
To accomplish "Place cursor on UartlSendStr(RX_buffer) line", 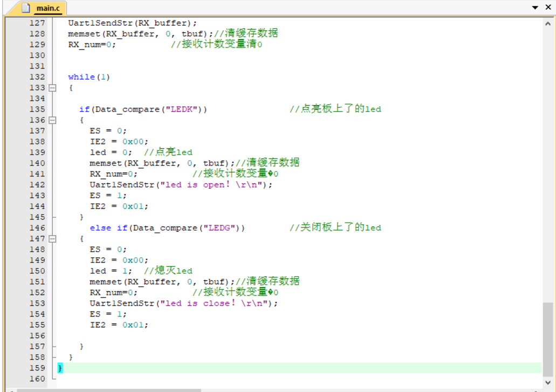I will click(x=132, y=23).
